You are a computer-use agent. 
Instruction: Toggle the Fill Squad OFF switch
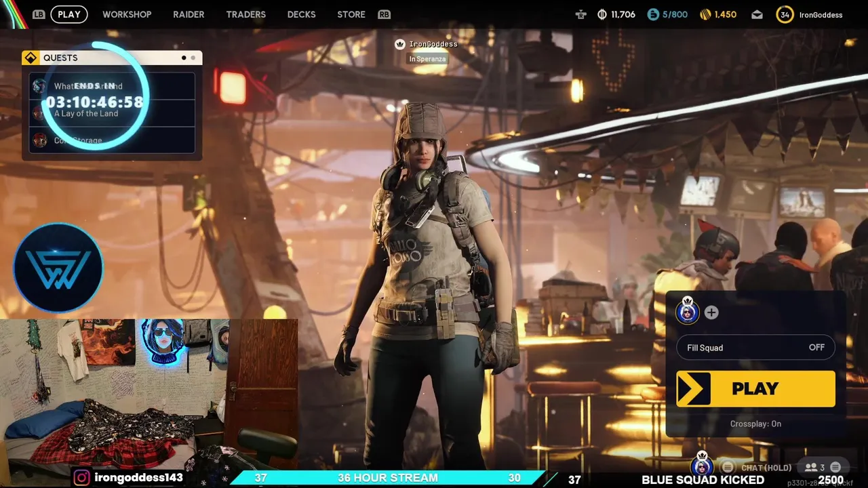pyautogui.click(x=755, y=348)
